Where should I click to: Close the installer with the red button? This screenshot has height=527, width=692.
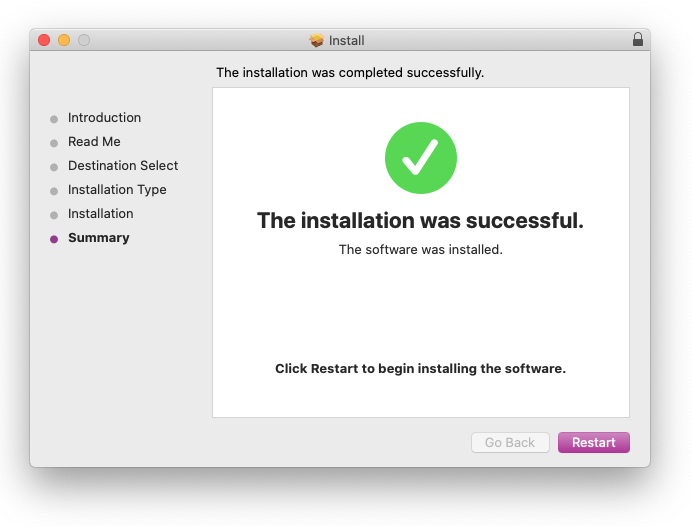click(44, 40)
